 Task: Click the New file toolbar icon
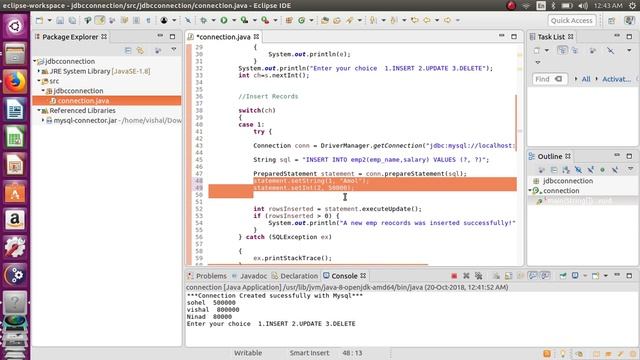point(39,20)
